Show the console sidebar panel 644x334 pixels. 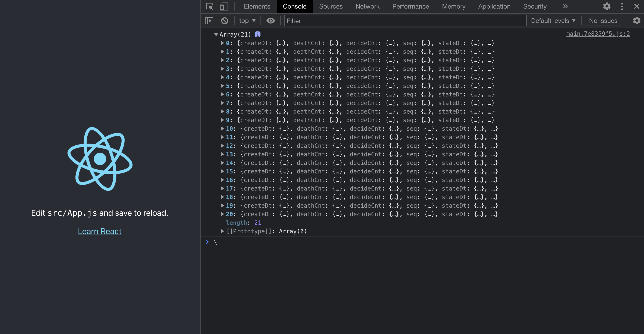coord(209,21)
